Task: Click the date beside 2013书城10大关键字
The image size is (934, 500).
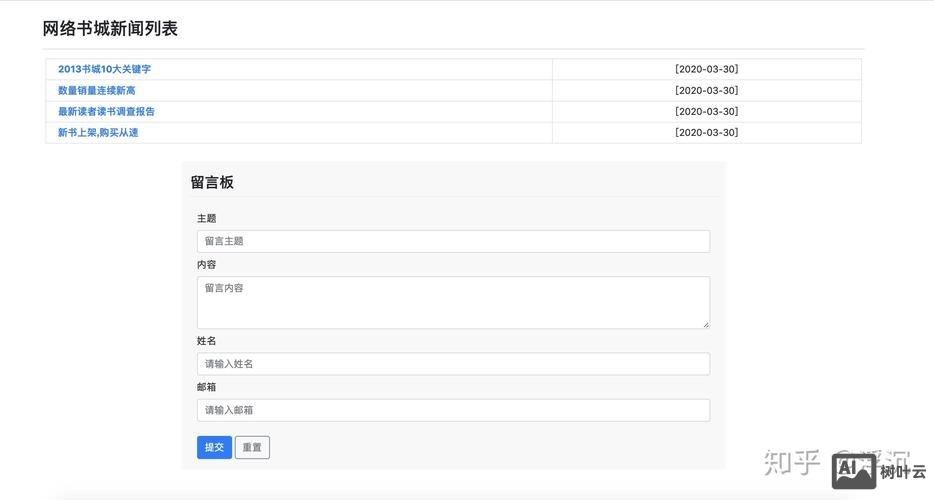Action: click(706, 69)
